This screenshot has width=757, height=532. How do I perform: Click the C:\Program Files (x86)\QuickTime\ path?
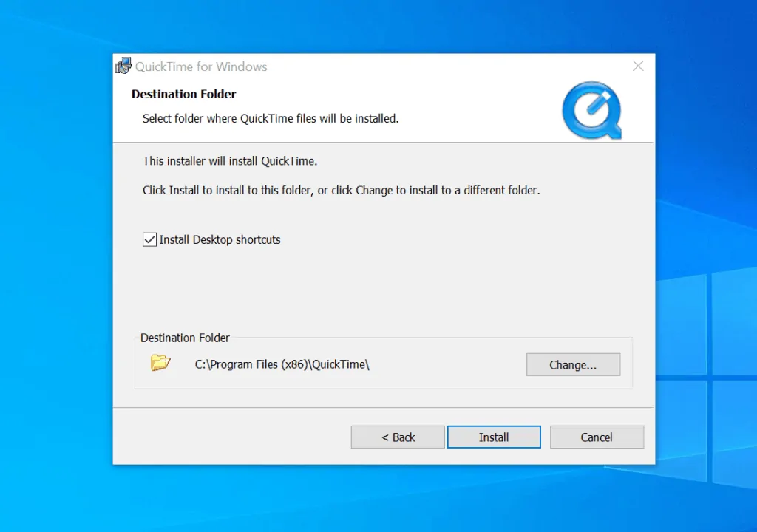pyautogui.click(x=282, y=364)
